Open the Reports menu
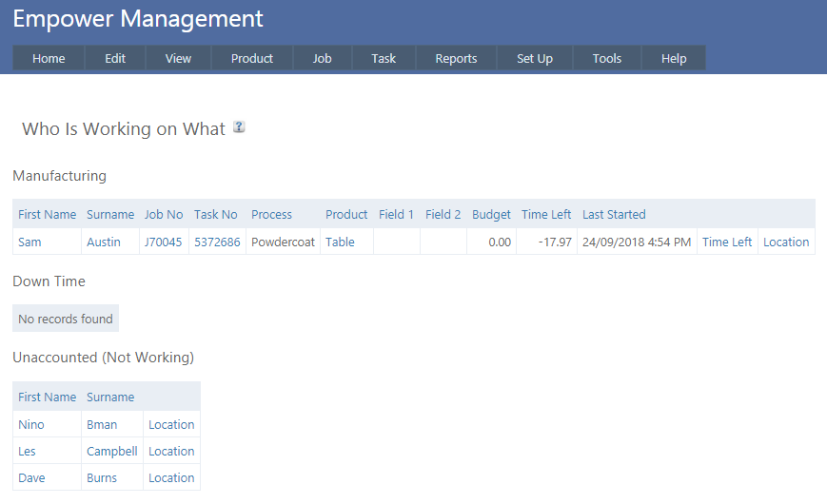This screenshot has height=504, width=827. tap(456, 58)
